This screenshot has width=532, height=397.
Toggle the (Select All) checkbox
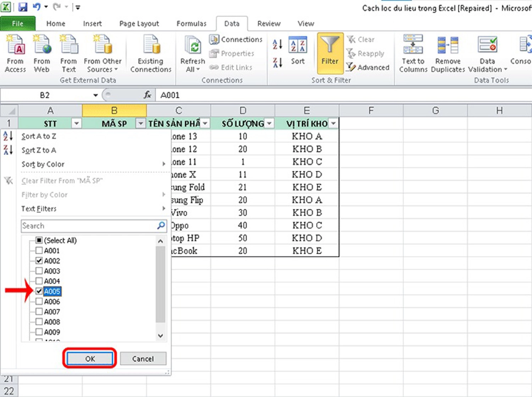pyautogui.click(x=39, y=240)
